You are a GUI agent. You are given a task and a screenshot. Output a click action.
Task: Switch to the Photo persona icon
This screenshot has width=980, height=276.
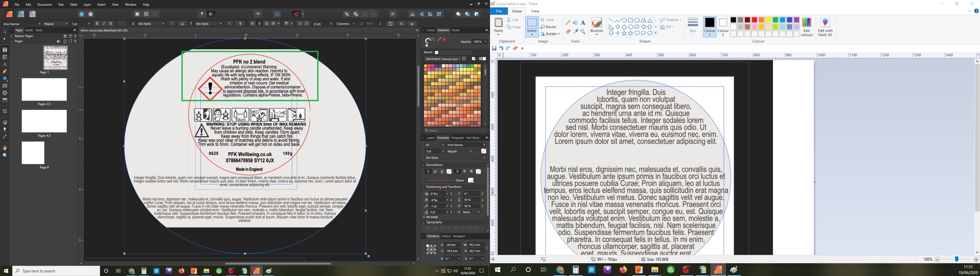[x=32, y=14]
